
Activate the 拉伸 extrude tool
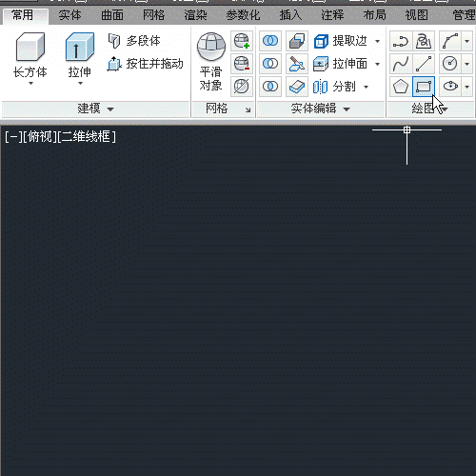80,55
